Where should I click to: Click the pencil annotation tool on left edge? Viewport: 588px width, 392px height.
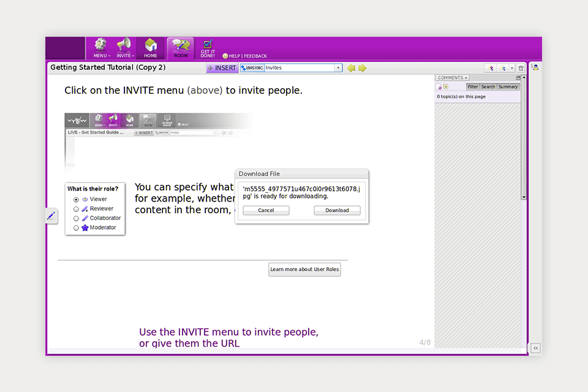tap(51, 216)
